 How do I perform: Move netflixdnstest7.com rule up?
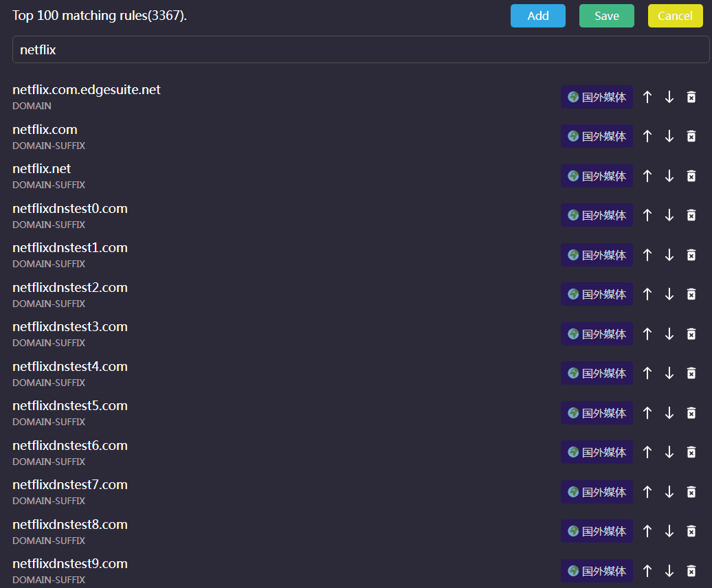click(x=647, y=492)
